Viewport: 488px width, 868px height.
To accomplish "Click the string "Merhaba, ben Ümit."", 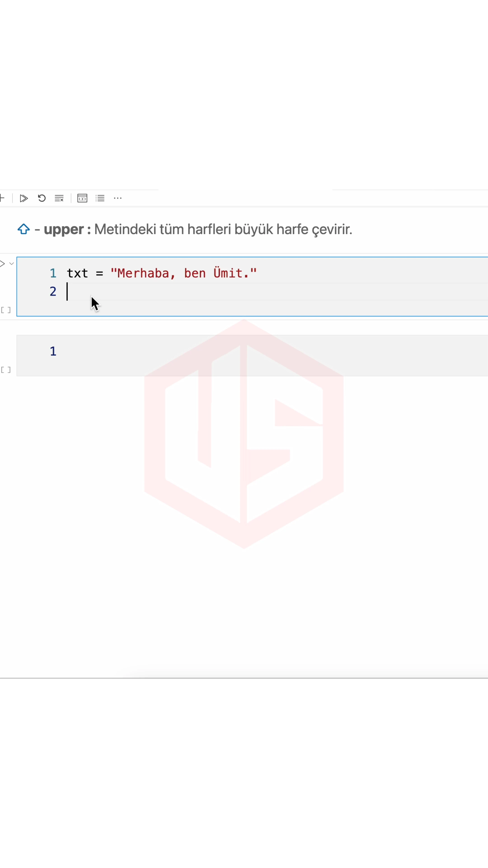I will point(183,273).
